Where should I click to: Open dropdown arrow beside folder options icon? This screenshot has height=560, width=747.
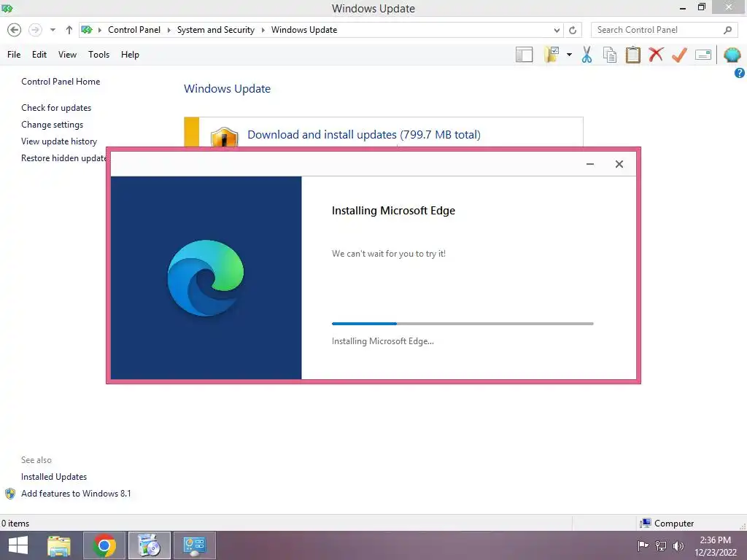pyautogui.click(x=569, y=55)
